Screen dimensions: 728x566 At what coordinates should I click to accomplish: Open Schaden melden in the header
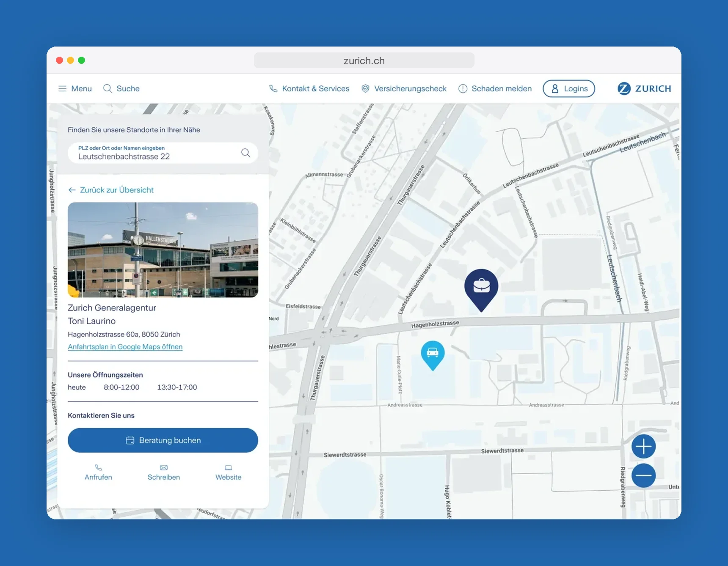tap(495, 88)
